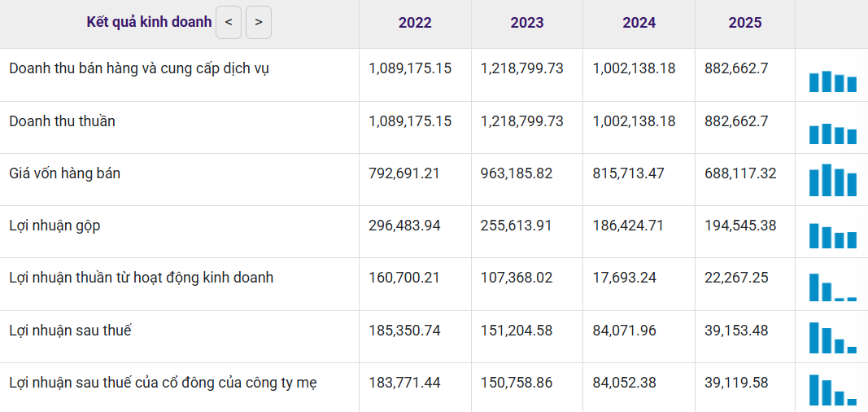Select row label Lợi nhuận sau thuế
This screenshot has width=868, height=412.
[x=70, y=331]
